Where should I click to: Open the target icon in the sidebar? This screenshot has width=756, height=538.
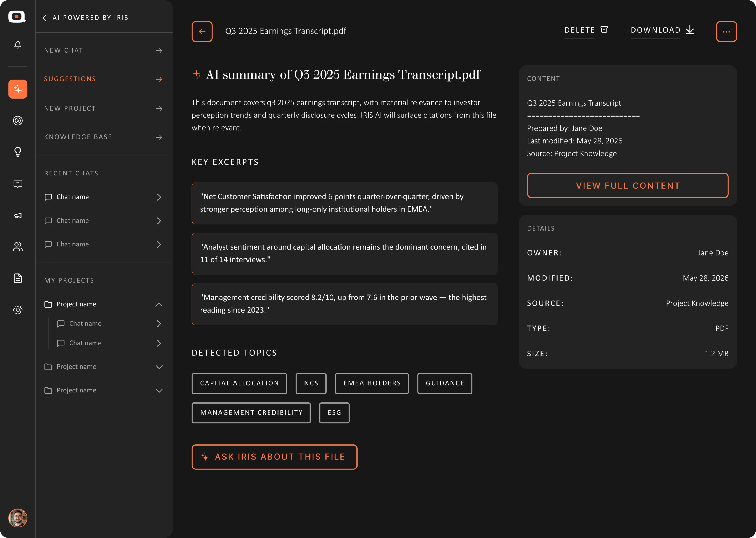click(18, 121)
